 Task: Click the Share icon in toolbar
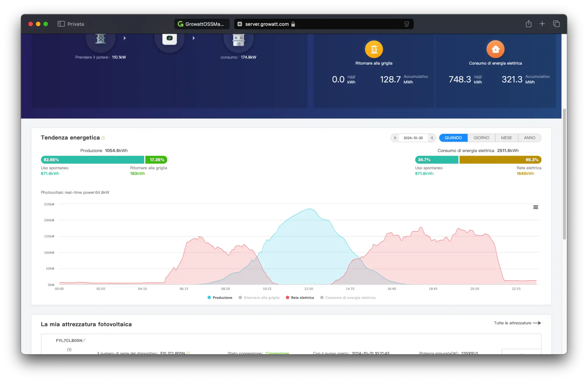tap(529, 24)
